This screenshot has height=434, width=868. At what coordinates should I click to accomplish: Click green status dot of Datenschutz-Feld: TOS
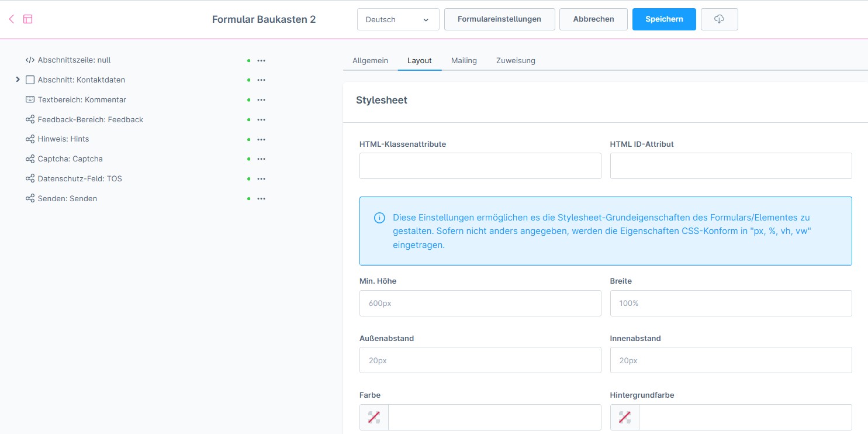click(x=248, y=179)
